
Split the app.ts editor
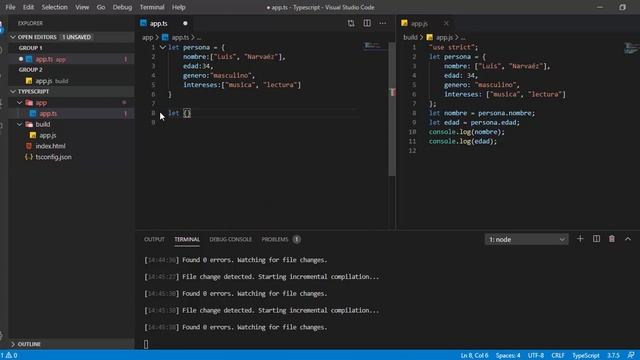click(x=367, y=23)
